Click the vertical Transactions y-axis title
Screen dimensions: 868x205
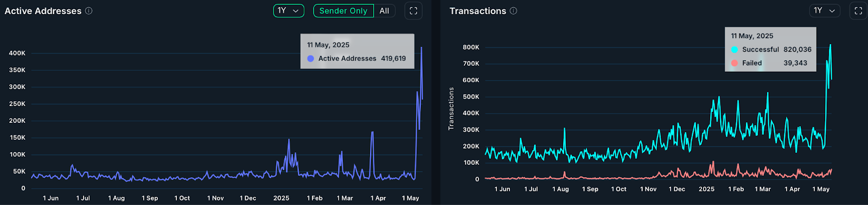451,109
